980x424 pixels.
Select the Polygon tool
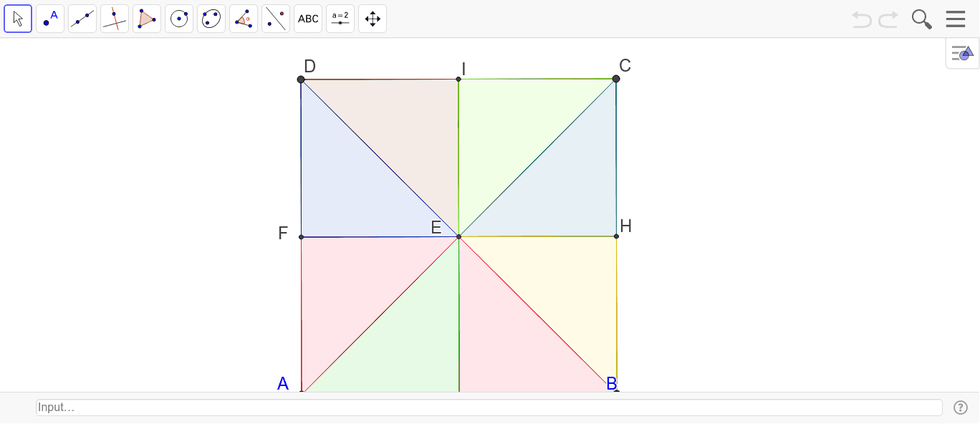pos(147,18)
